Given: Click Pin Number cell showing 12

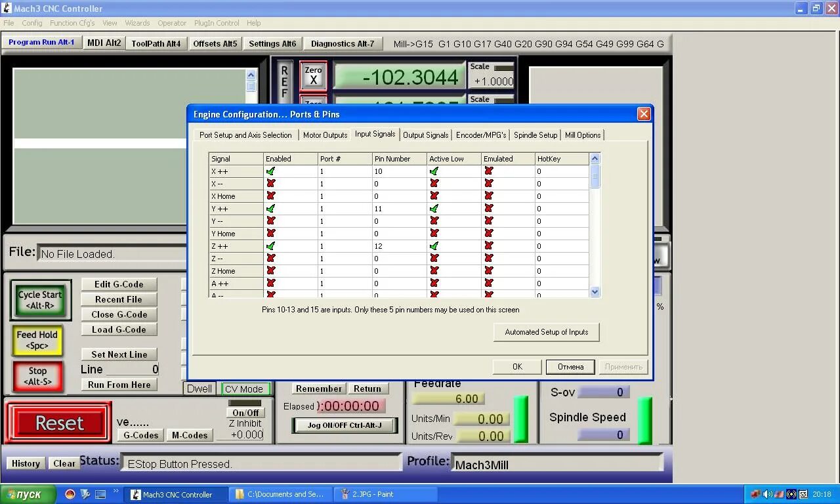Looking at the screenshot, I should (399, 246).
